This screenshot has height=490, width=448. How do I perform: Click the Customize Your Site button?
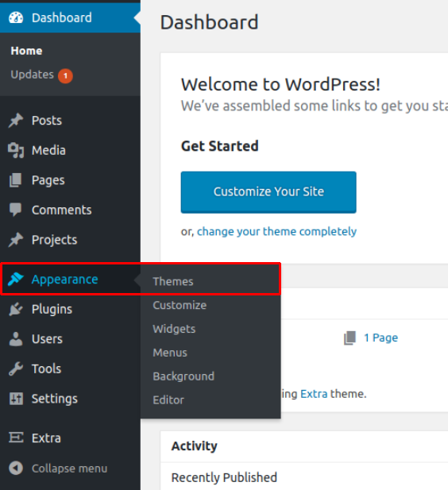click(x=268, y=192)
